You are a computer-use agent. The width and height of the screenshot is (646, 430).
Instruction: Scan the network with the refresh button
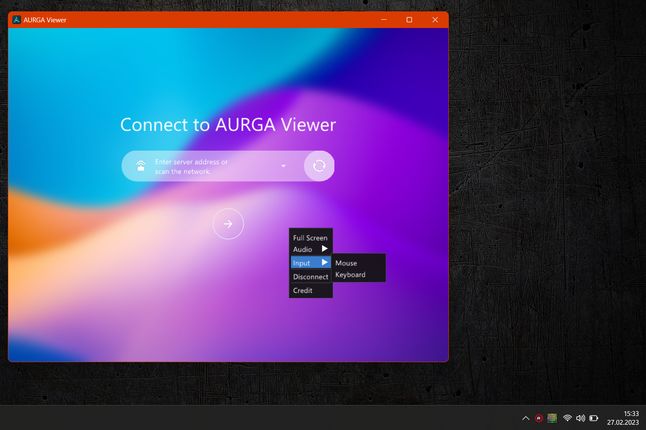pyautogui.click(x=319, y=166)
